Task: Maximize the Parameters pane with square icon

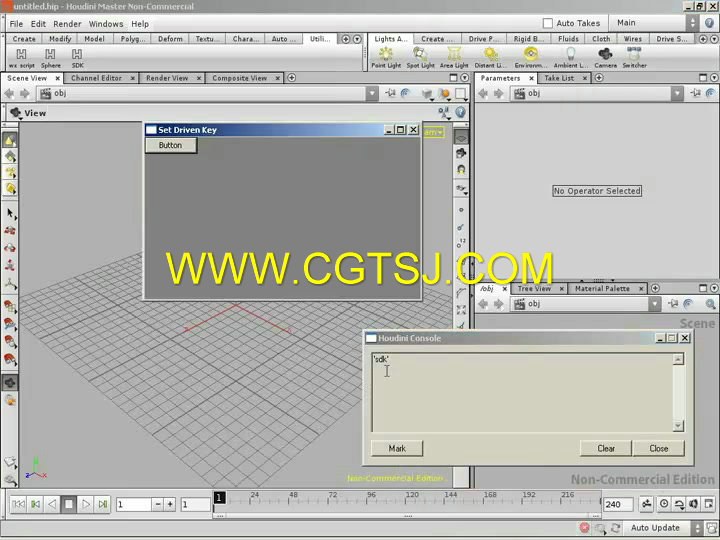Action: point(703,78)
